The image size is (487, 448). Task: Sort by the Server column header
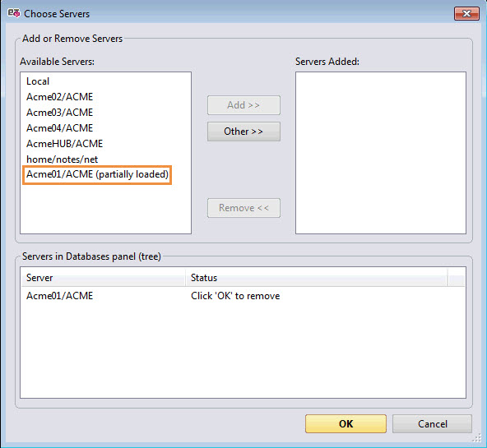point(103,278)
